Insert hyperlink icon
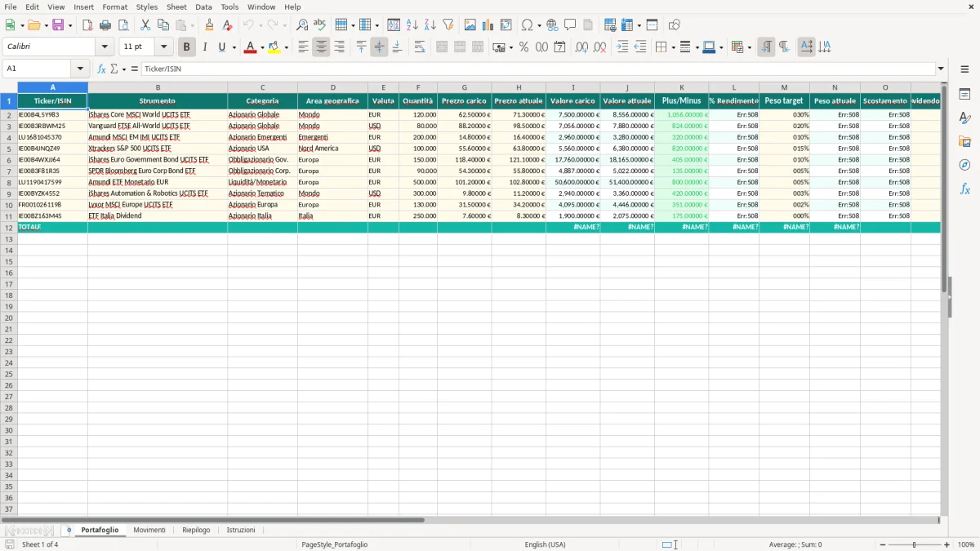The height and width of the screenshot is (551, 980). click(553, 25)
